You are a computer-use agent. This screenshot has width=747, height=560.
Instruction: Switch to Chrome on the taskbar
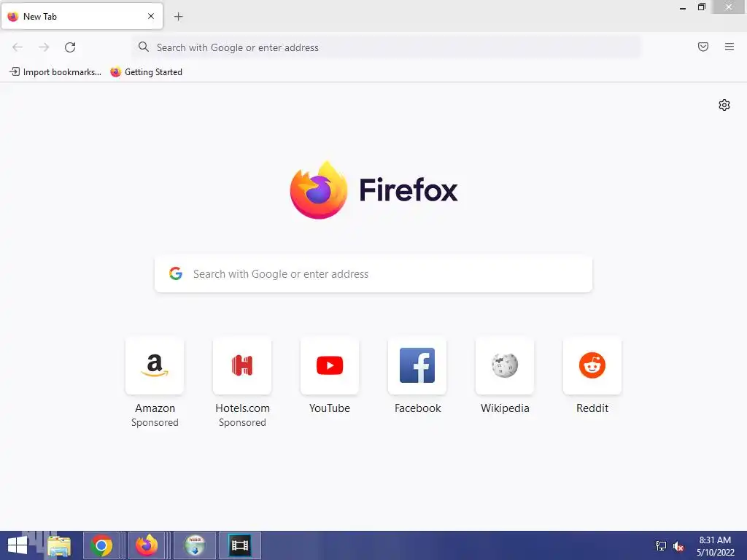tap(101, 545)
